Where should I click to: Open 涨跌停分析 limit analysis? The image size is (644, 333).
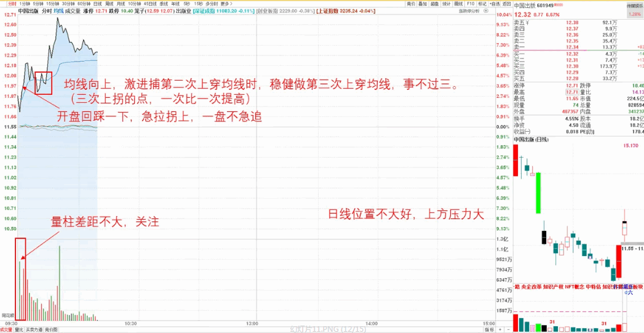pos(469,11)
